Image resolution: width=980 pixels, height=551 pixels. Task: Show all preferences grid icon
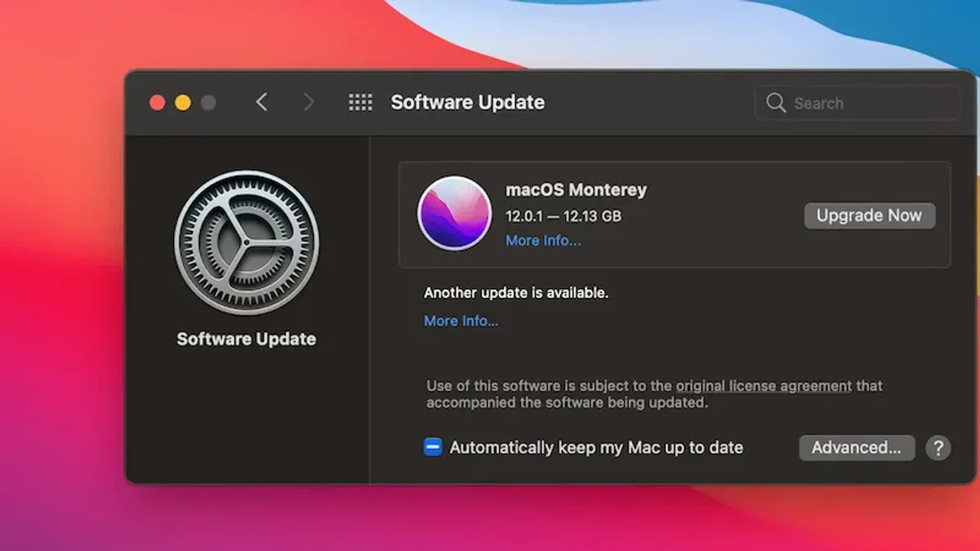click(360, 102)
